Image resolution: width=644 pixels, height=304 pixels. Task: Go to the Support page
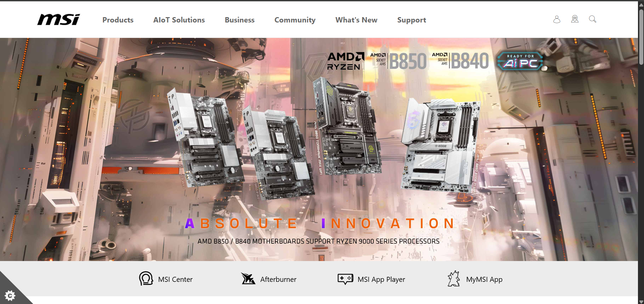pos(411,20)
